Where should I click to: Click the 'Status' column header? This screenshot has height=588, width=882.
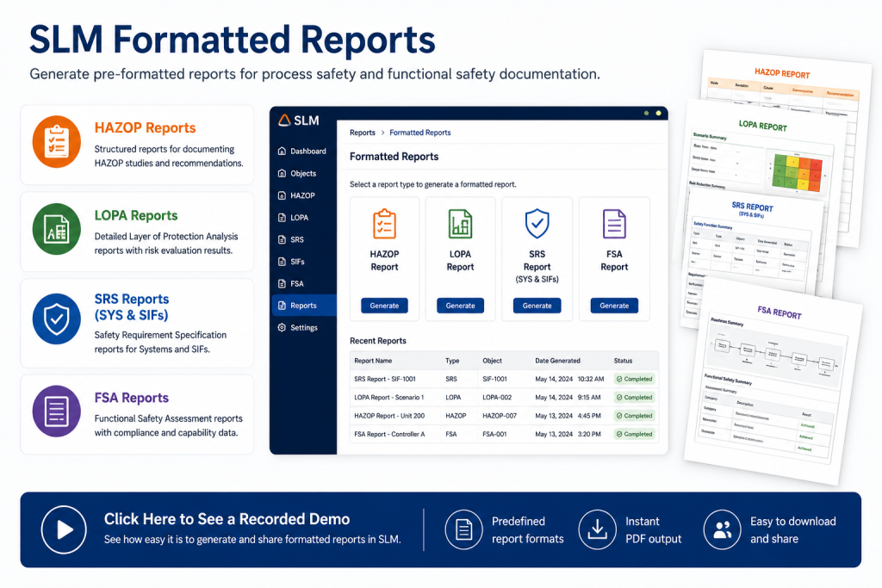tap(623, 361)
